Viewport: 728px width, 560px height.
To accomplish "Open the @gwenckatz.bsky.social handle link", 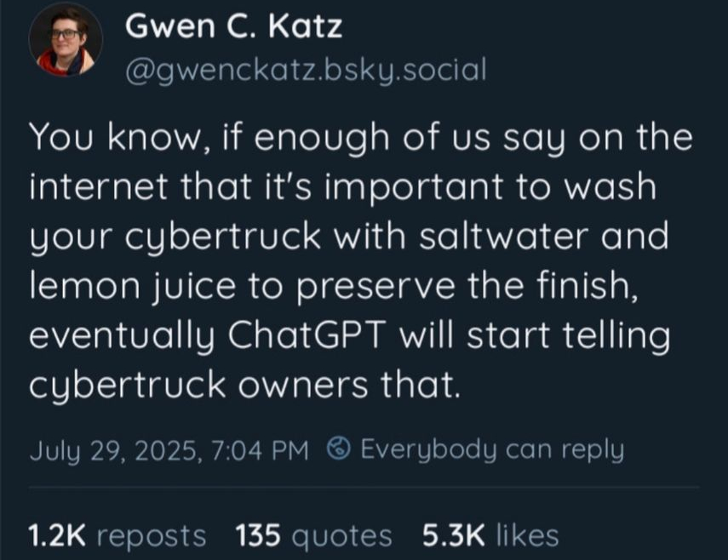I will 305,69.
